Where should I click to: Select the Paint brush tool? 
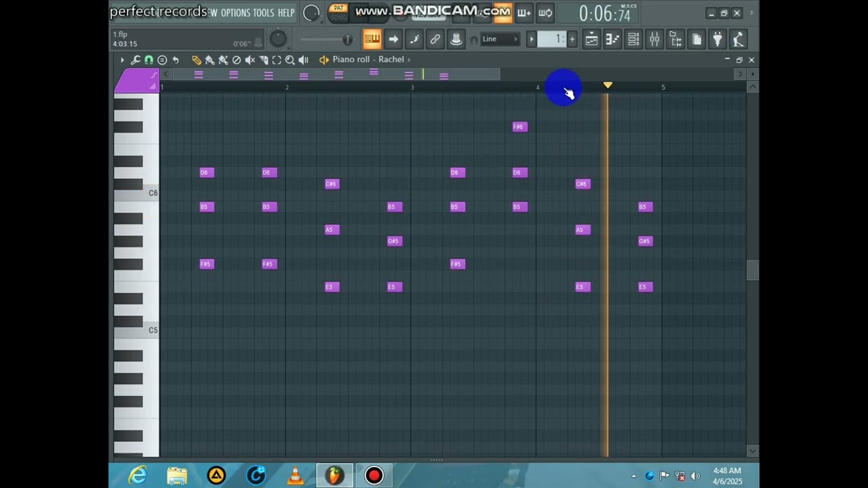coord(210,60)
